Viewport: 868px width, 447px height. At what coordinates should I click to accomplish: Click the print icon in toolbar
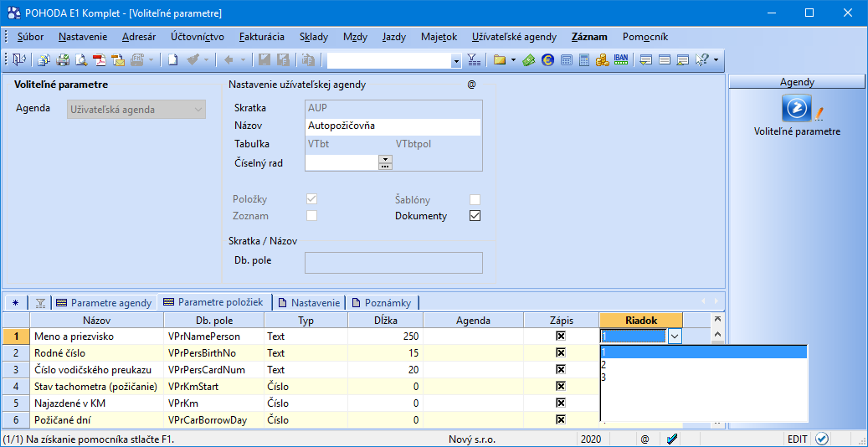(63, 60)
